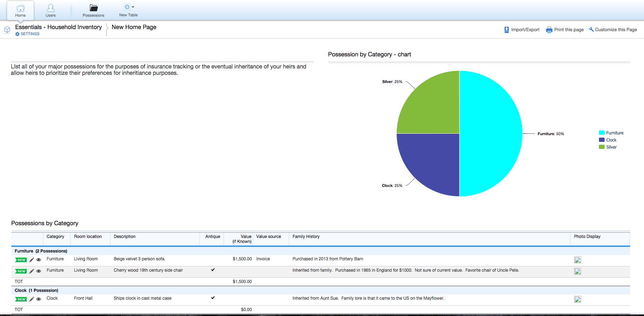Click NEW badge on beige sofa row

pos(21,260)
